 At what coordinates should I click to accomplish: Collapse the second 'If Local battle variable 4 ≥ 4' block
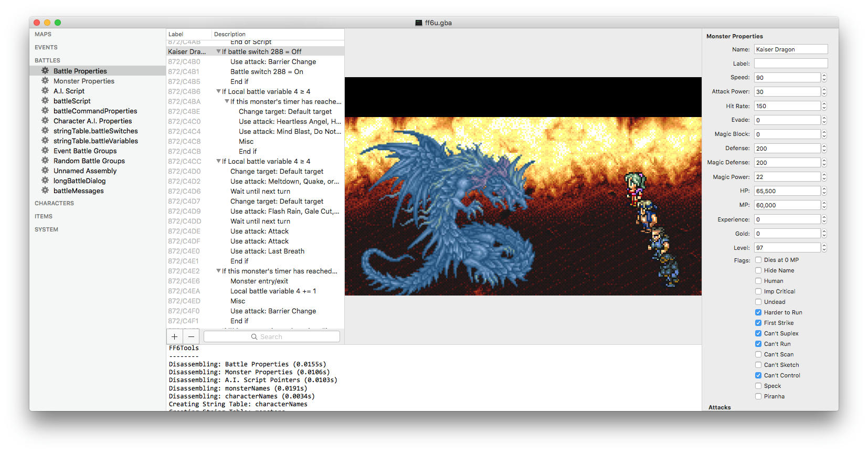pyautogui.click(x=218, y=161)
